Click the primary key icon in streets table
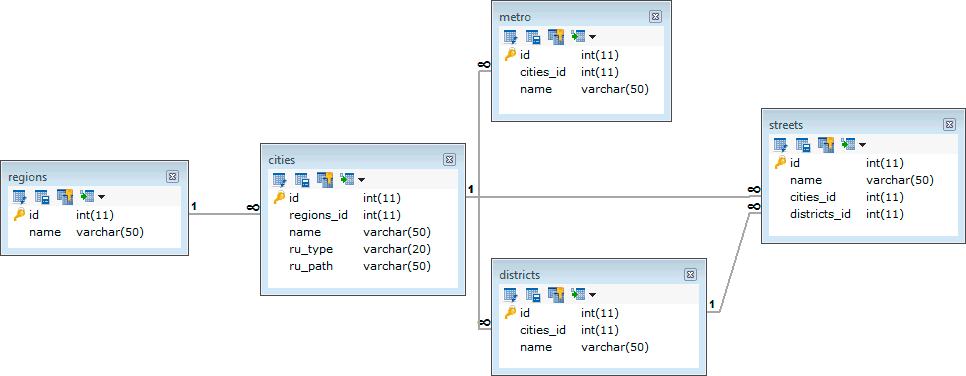The width and height of the screenshot is (966, 376). (780, 163)
